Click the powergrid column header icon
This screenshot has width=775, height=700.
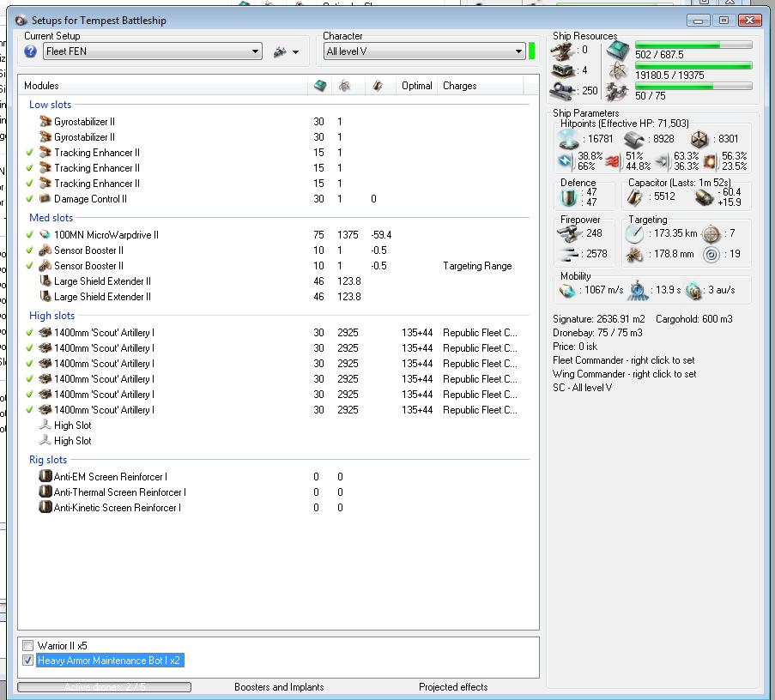click(344, 86)
